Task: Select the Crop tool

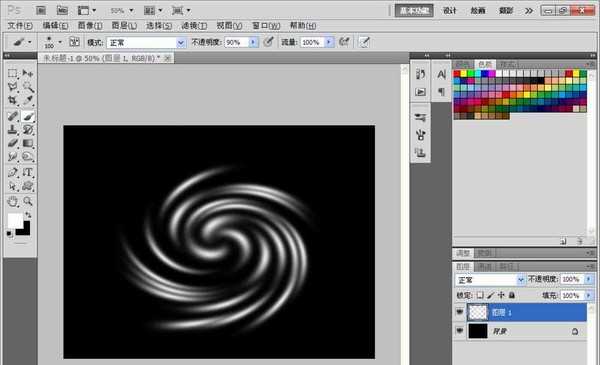Action: point(13,101)
